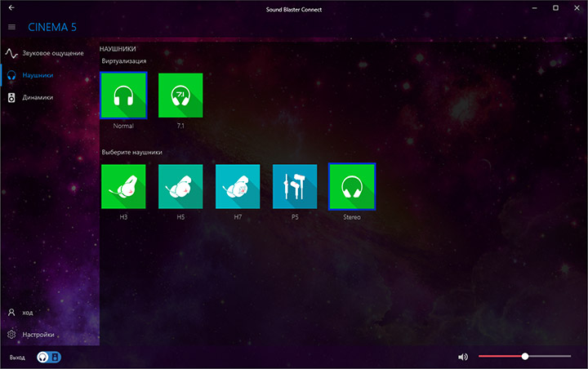Click the Виртуализация heading
This screenshot has height=369, width=588.
124,61
